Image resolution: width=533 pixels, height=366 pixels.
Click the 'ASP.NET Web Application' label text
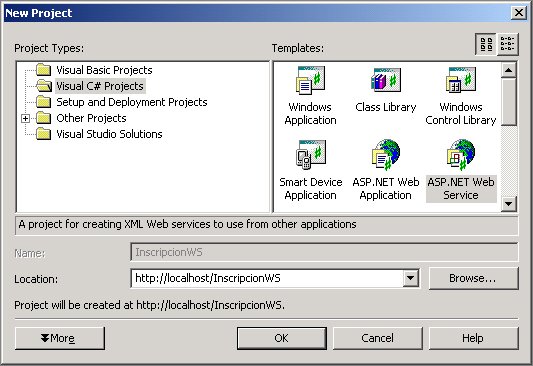click(386, 189)
